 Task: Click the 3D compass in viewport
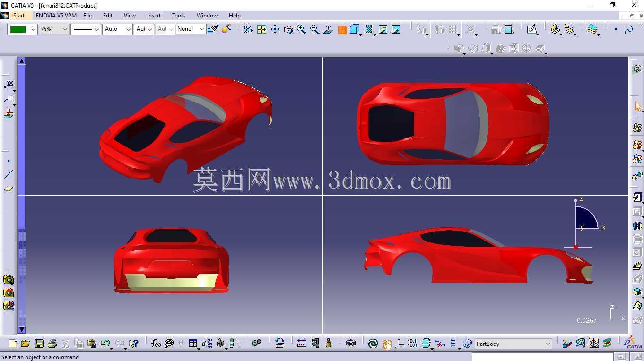[x=584, y=223]
